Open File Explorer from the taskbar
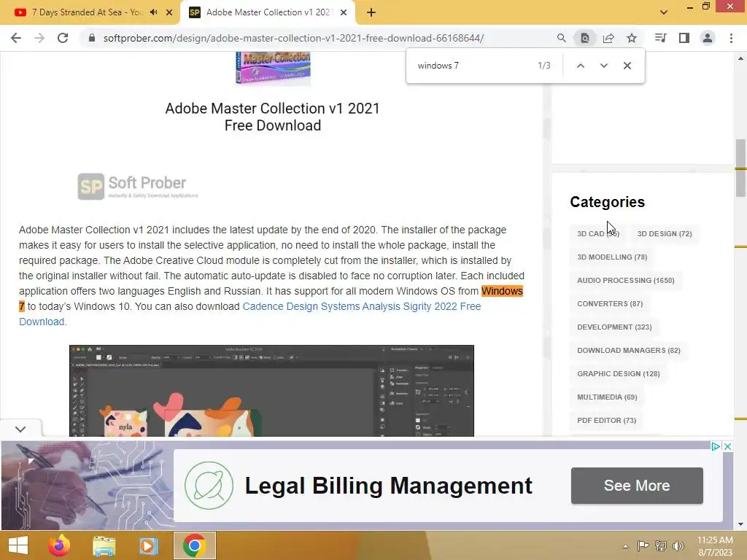The height and width of the screenshot is (560, 747). tap(104, 545)
